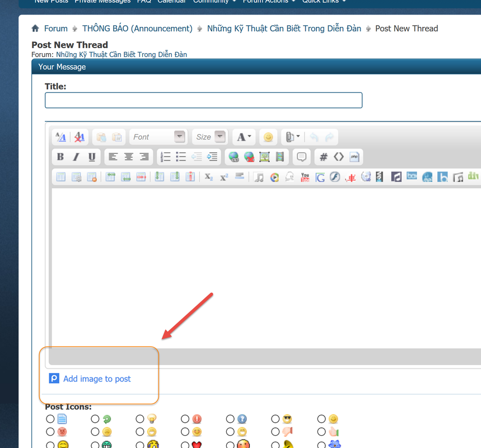Image resolution: width=481 pixels, height=448 pixels.
Task: Decrease indent of text
Action: 197,157
